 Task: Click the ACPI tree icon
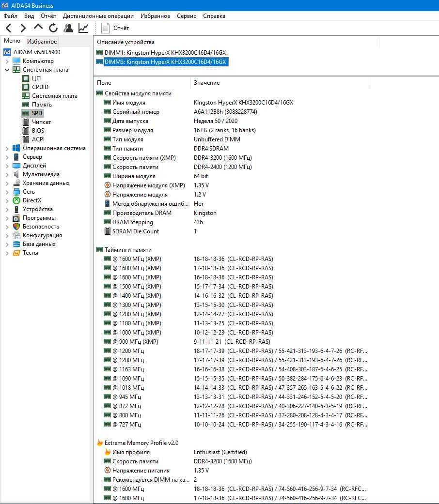pyautogui.click(x=26, y=139)
